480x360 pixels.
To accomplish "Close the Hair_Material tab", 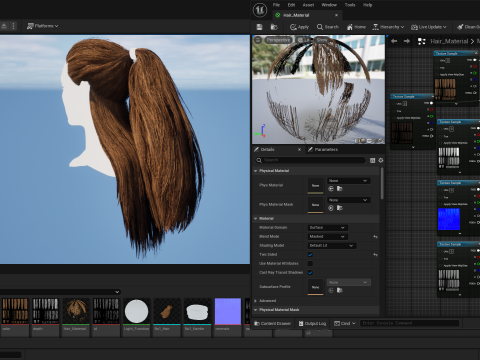I will (336, 15).
